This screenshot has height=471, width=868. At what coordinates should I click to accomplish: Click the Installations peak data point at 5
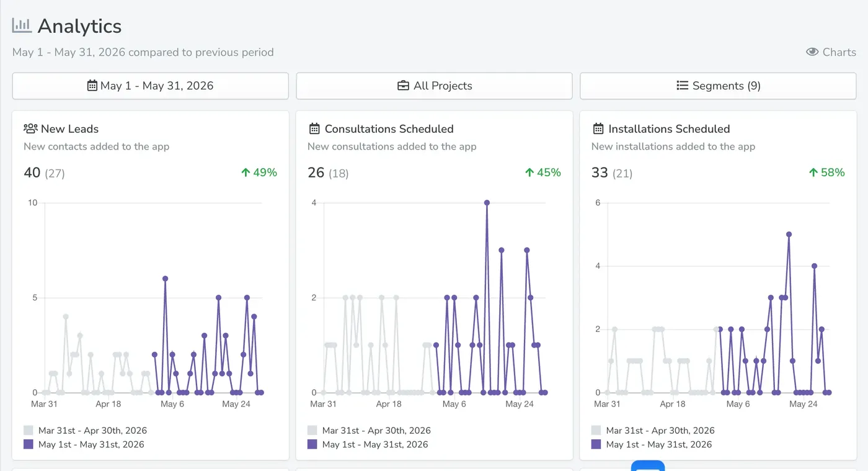click(789, 235)
